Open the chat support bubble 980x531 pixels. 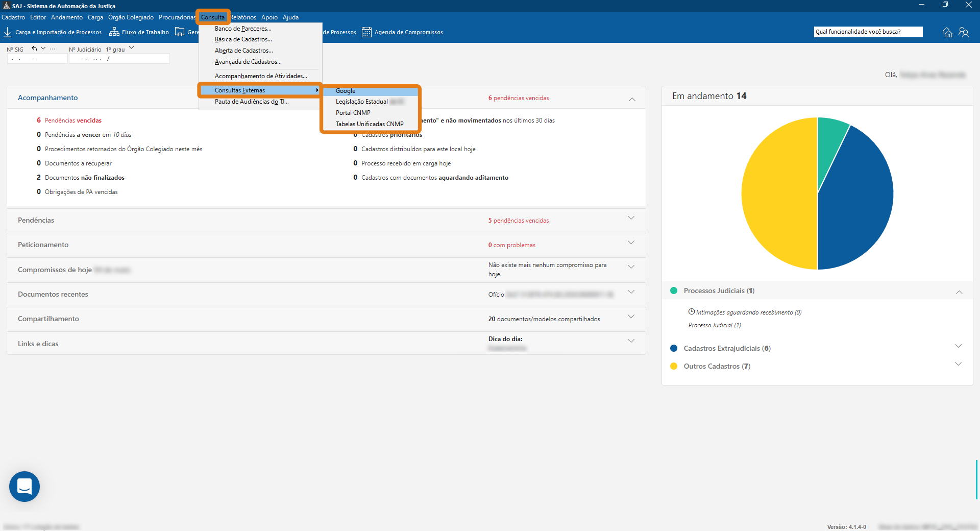point(24,487)
